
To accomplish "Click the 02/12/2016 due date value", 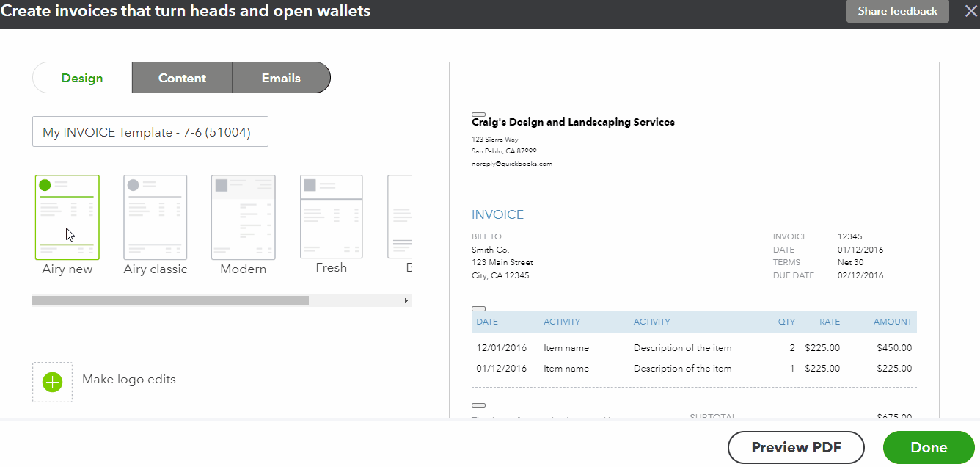I will (860, 276).
